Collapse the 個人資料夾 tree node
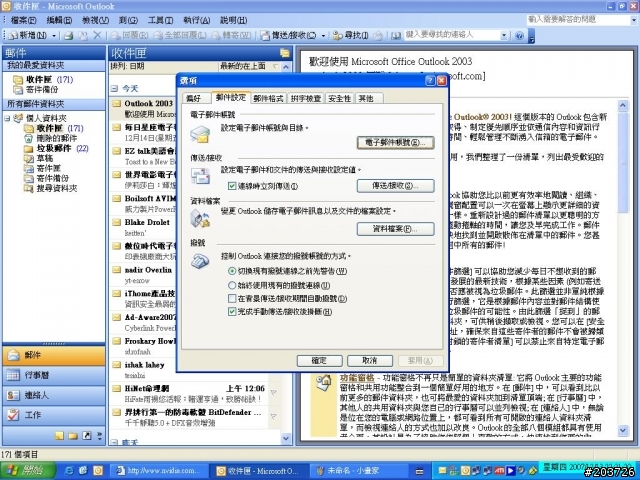This screenshot has width=640, height=480. (7, 118)
